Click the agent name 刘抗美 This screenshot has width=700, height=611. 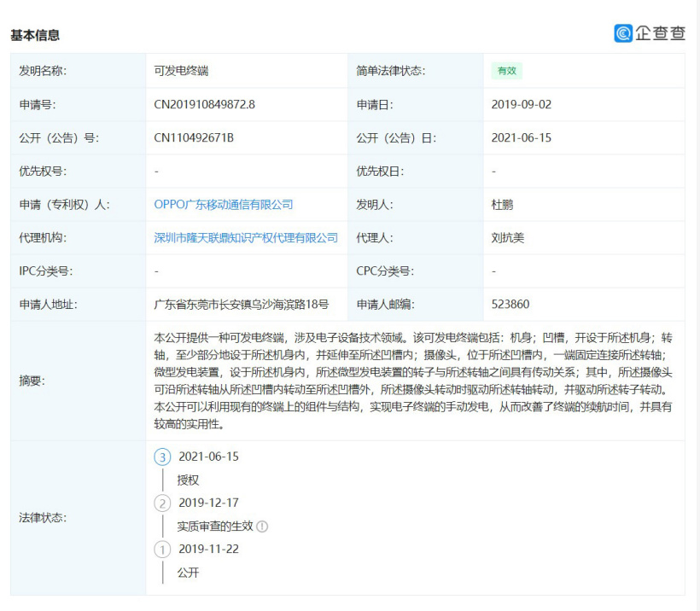tap(508, 238)
